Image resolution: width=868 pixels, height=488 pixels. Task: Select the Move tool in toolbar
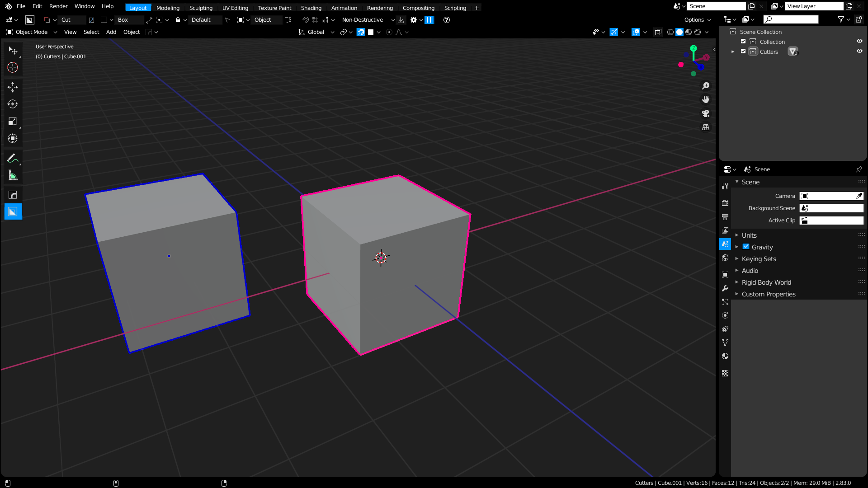[13, 87]
